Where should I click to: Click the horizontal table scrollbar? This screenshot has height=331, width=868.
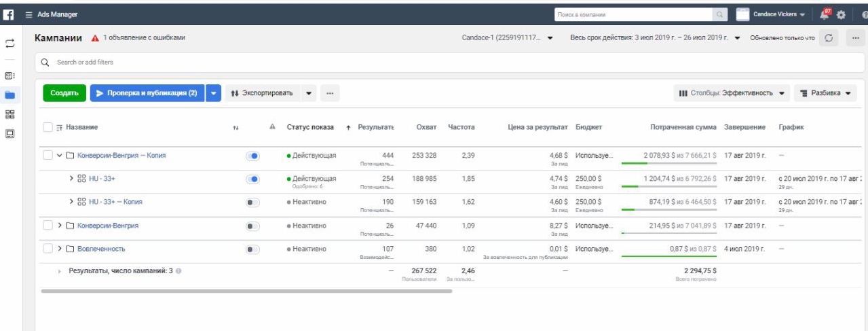(246, 291)
